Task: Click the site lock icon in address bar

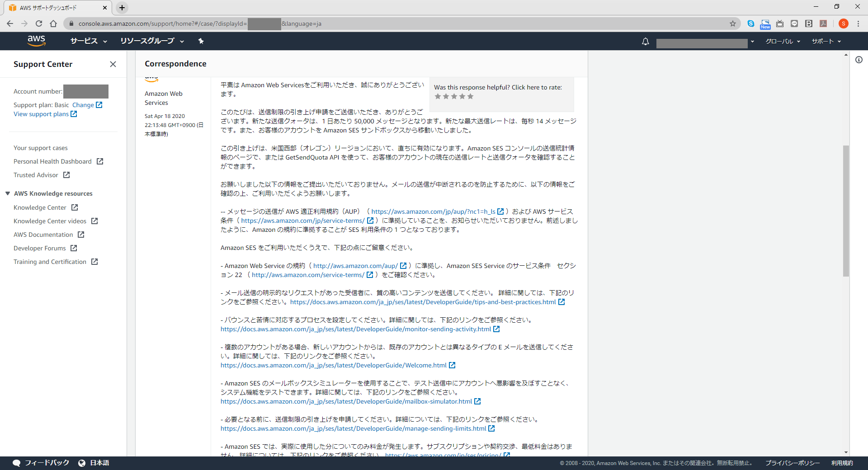Action: click(71, 23)
